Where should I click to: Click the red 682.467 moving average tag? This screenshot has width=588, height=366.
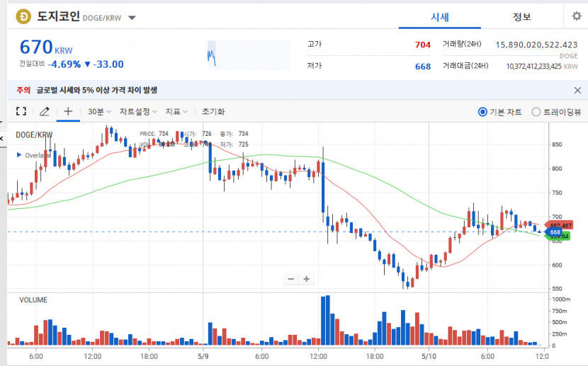[x=559, y=225]
